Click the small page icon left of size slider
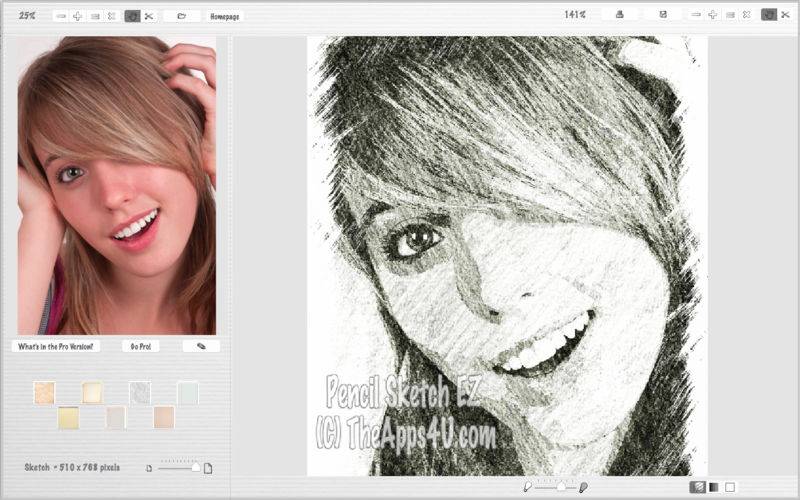Image resolution: width=800 pixels, height=500 pixels. point(149,468)
